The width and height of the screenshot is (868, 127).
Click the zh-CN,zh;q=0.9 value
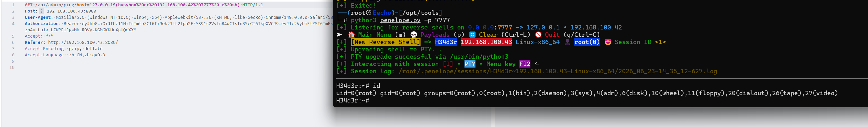[87, 55]
